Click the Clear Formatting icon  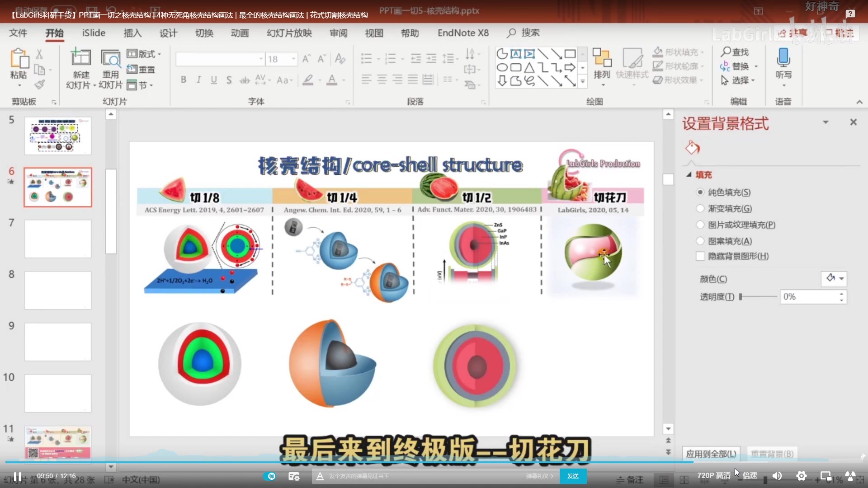(x=340, y=59)
